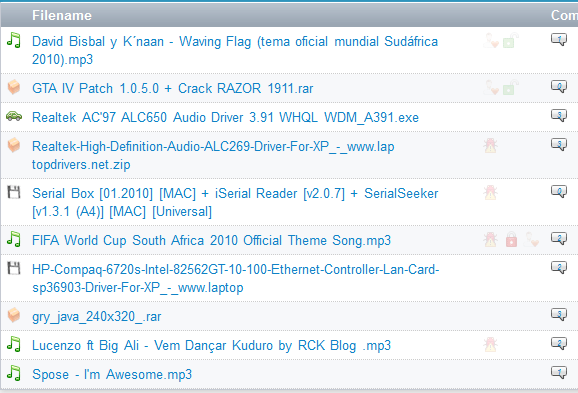The height and width of the screenshot is (393, 578).
Task: Open comments bubble for HP-Compaq-6720s driver row
Action: 559,268
